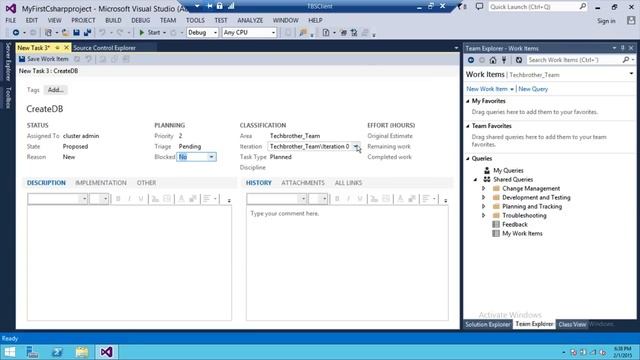Viewport: 640px width, 360px height.
Task: Collapse the Queries section
Action: [x=468, y=158]
